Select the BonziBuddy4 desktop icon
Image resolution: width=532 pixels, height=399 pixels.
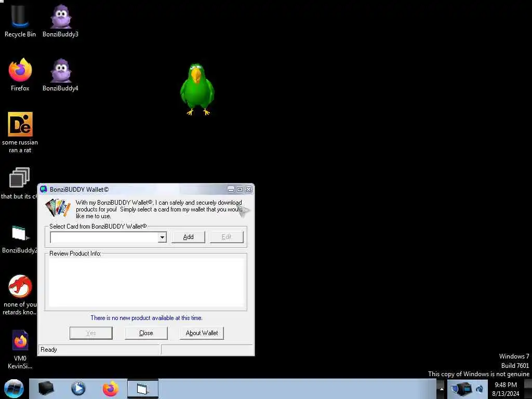60,75
